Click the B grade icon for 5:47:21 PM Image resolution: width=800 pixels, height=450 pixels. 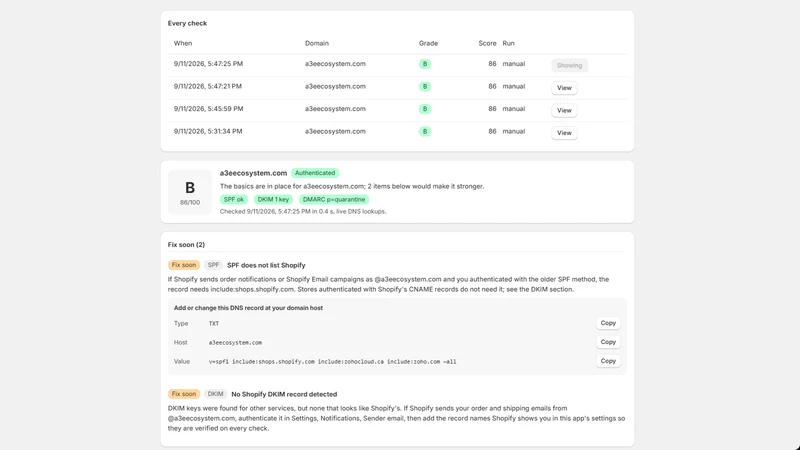point(424,86)
